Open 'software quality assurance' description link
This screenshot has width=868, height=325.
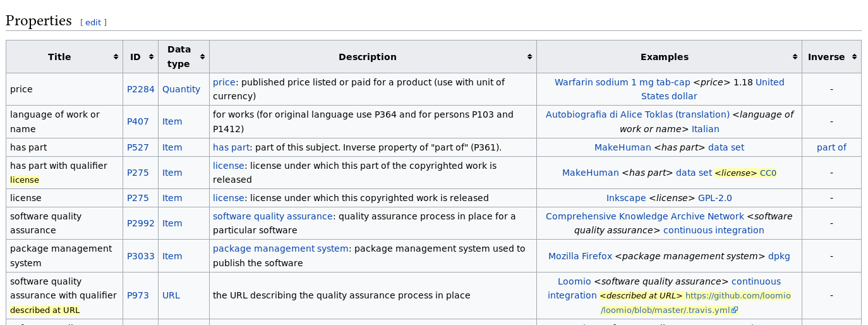(x=272, y=216)
